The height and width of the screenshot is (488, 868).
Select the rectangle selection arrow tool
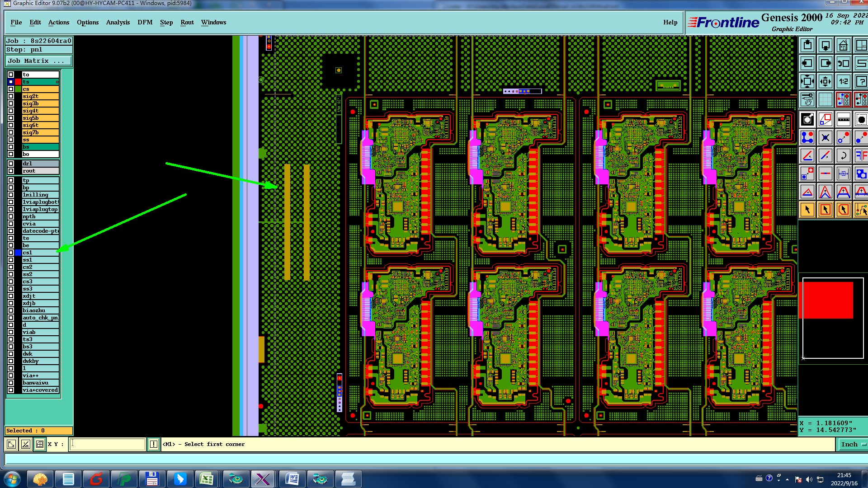click(825, 210)
